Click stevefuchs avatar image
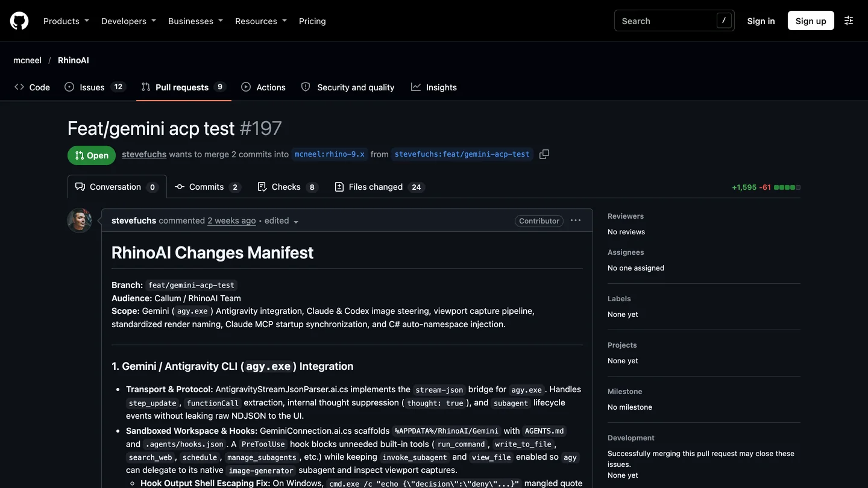Screen dimensions: 868x488 pyautogui.click(x=80, y=221)
